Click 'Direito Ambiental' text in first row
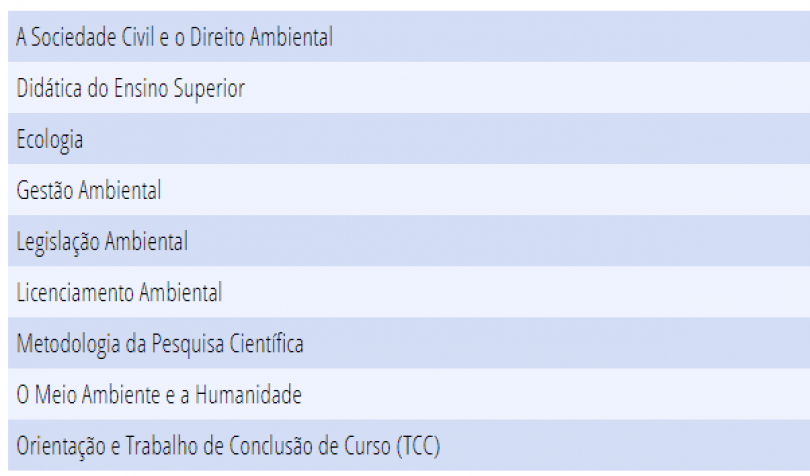 pos(261,37)
